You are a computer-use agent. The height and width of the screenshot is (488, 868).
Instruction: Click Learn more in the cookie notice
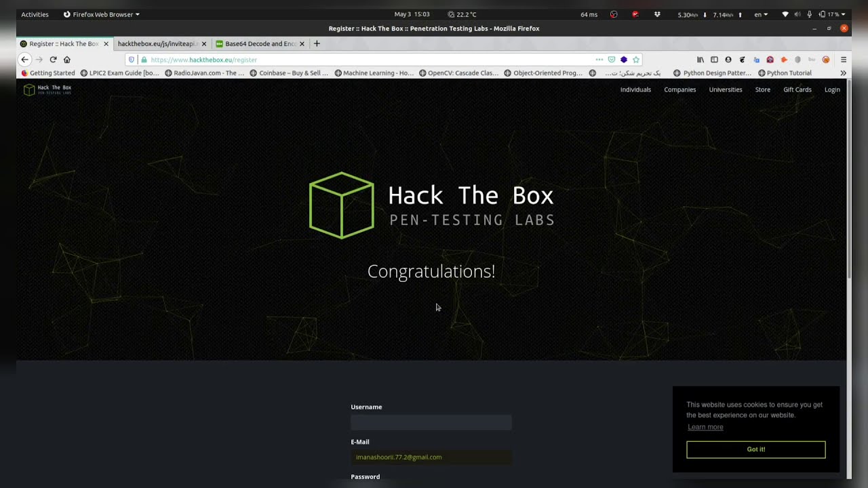pos(705,427)
